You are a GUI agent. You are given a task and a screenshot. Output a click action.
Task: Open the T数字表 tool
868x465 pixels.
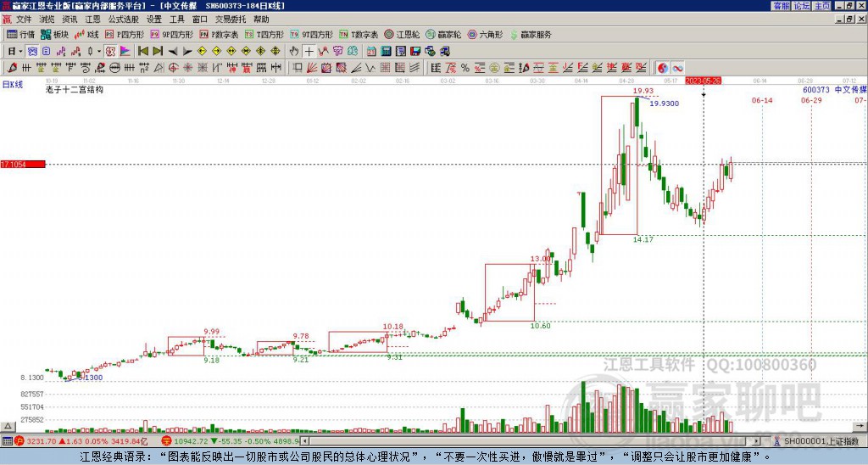(x=359, y=34)
